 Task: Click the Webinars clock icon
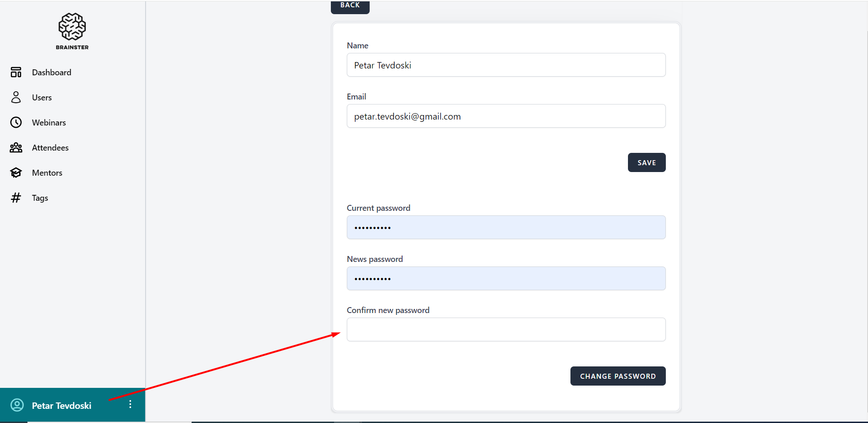pyautogui.click(x=16, y=122)
